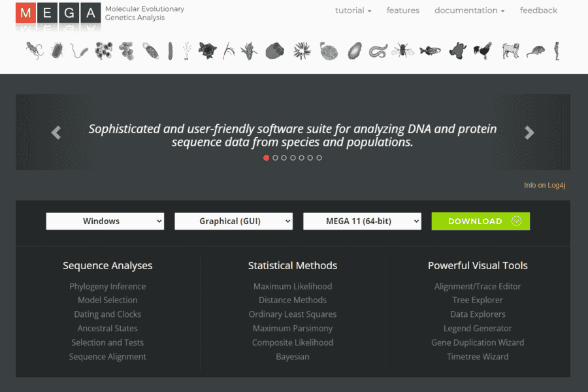Expand the Graphical (GUI) interface dropdown

pyautogui.click(x=233, y=221)
